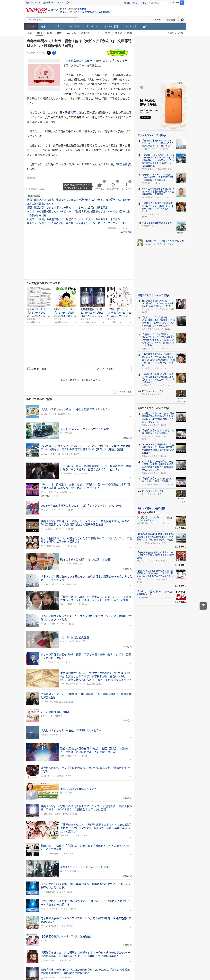Open the 阿部暁子 author link in article

click(x=70, y=113)
